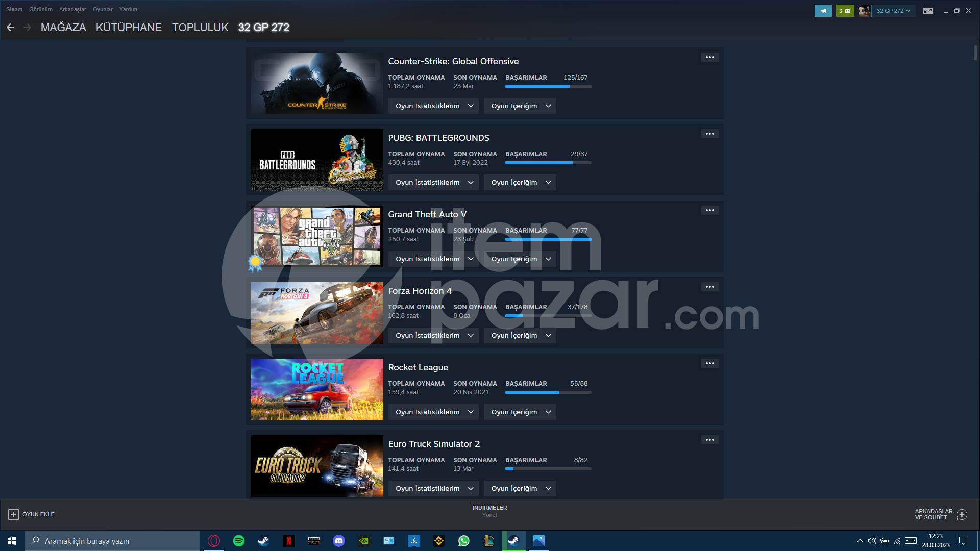This screenshot has width=980, height=551.
Task: Open the Rocket League title link
Action: (x=418, y=367)
